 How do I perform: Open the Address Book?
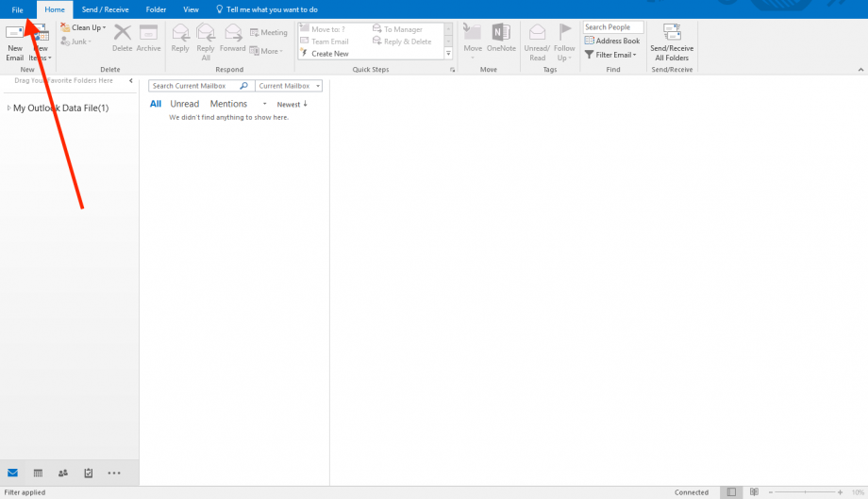click(x=612, y=42)
